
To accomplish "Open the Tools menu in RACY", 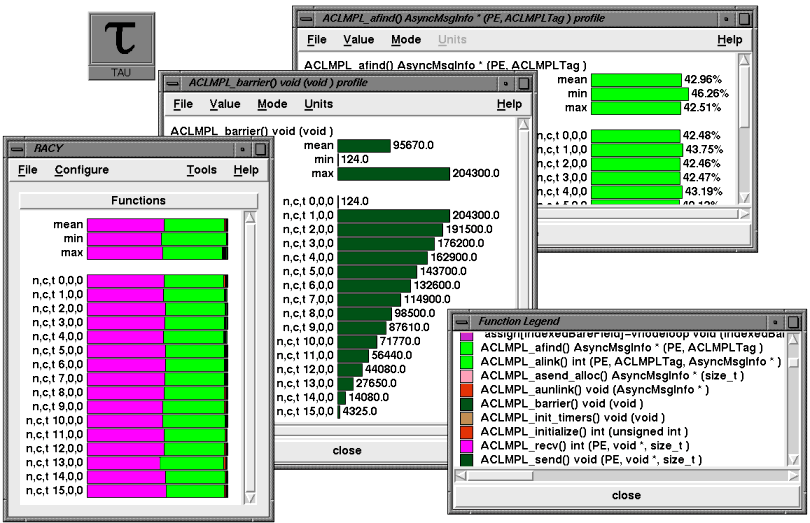I will [x=201, y=170].
